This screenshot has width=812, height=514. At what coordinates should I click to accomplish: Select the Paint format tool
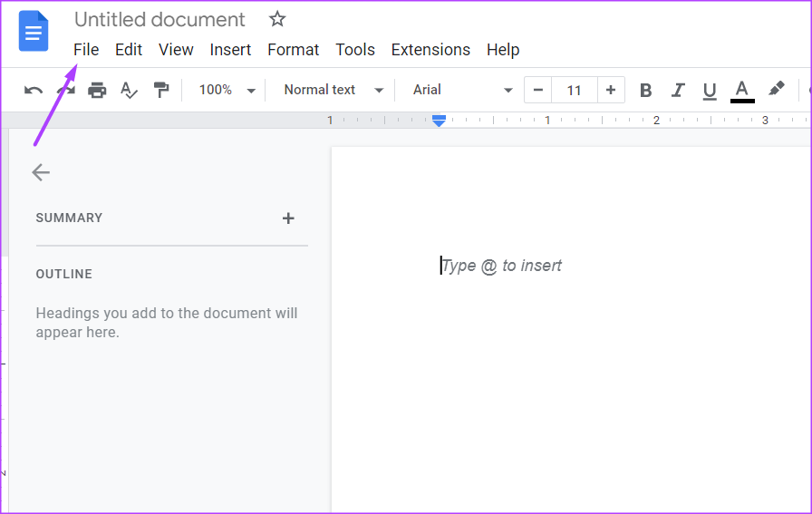[x=161, y=90]
